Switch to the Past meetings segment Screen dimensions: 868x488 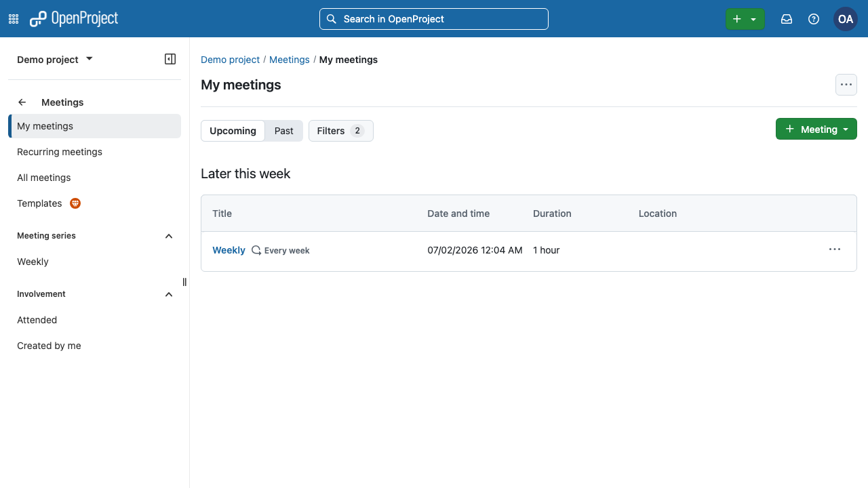pos(284,131)
